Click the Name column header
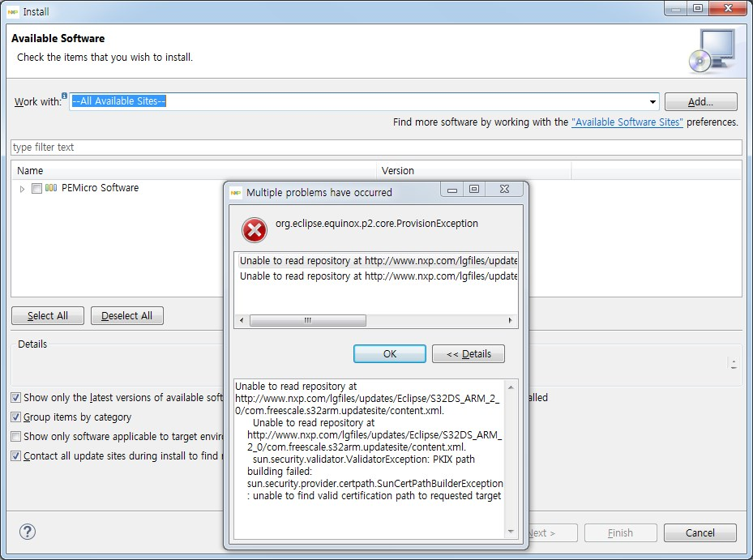The height and width of the screenshot is (560, 753). click(194, 170)
